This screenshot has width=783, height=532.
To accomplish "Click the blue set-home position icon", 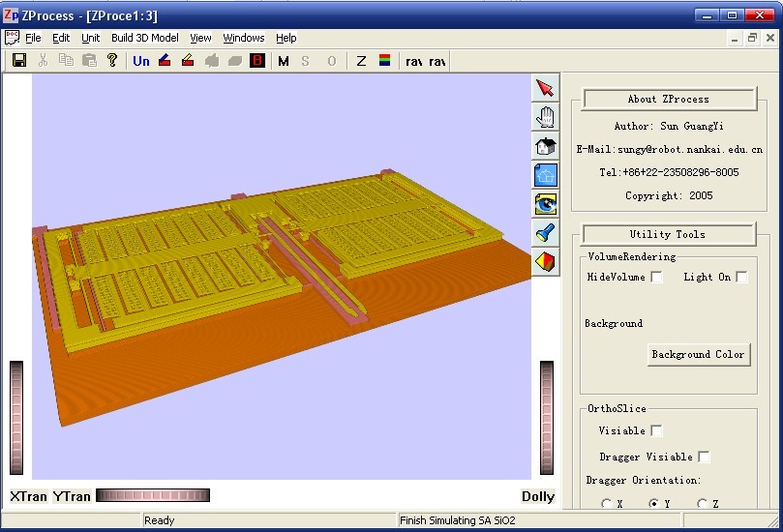I will tap(545, 175).
